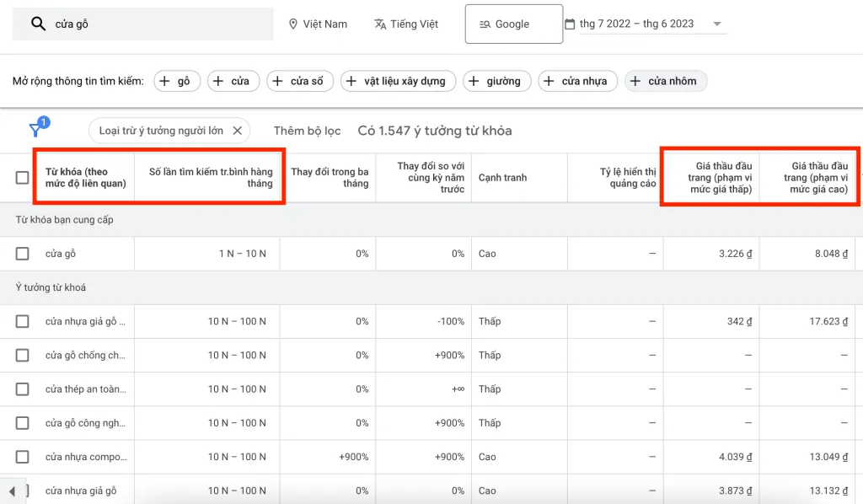Add 'cửa sổ' to broaden search
This screenshot has width=863, height=504.
tap(300, 81)
